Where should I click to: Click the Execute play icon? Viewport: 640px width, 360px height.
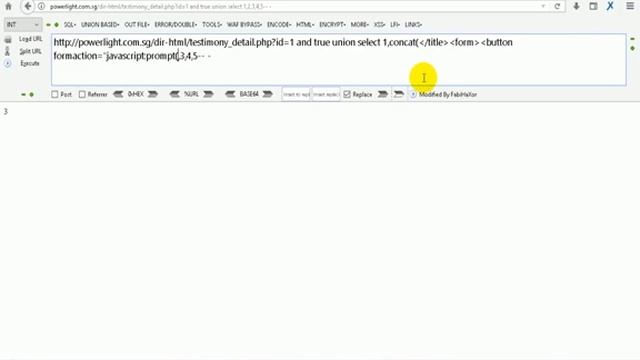point(8,64)
